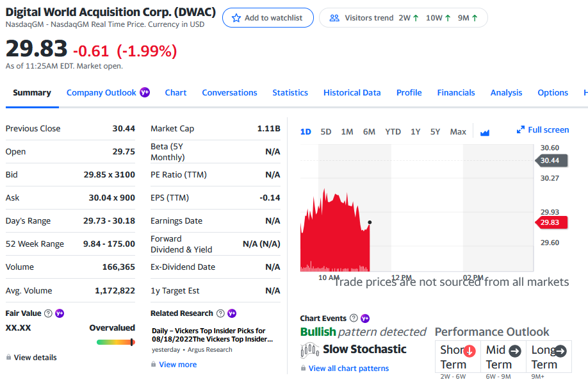This screenshot has height=380, width=588.
Task: Open the Conversations tab
Action: (x=229, y=93)
